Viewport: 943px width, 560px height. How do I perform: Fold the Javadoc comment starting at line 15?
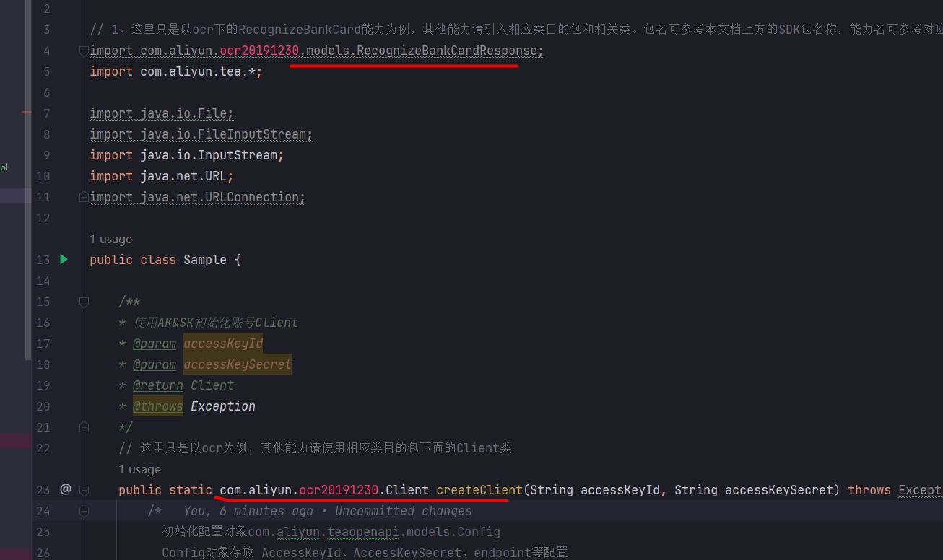tap(84, 302)
